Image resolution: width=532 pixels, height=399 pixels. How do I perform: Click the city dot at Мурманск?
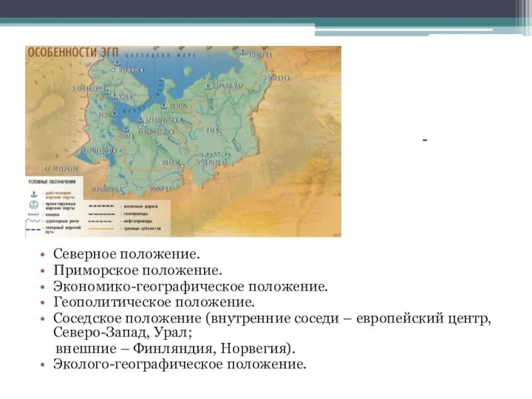click(x=113, y=70)
